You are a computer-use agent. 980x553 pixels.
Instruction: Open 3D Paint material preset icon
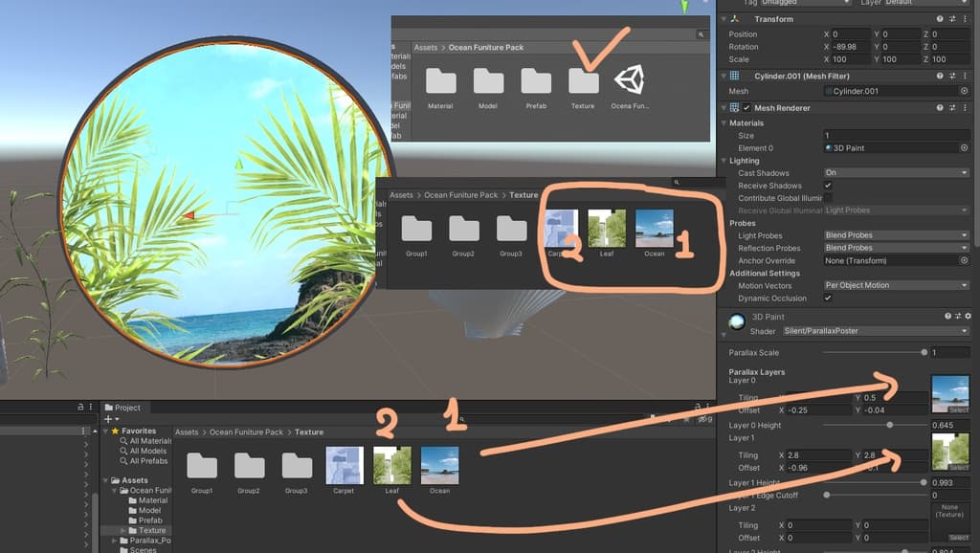click(958, 317)
